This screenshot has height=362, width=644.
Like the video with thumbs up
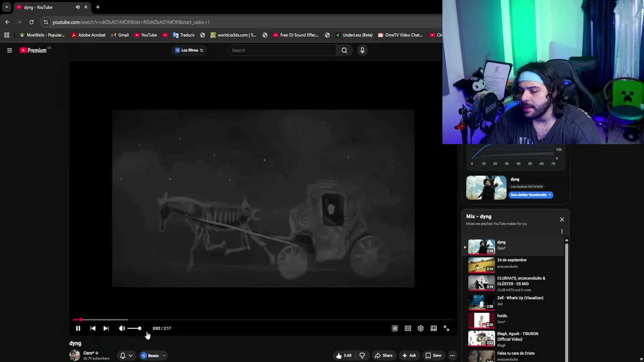pyautogui.click(x=344, y=355)
